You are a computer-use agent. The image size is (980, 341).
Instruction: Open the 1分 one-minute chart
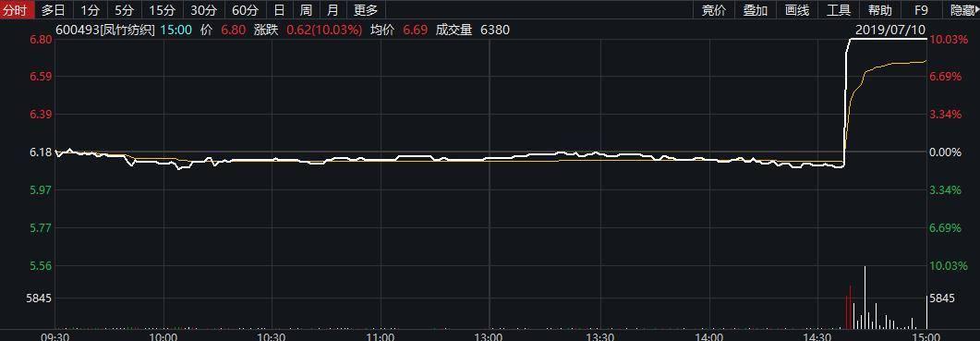[90, 9]
